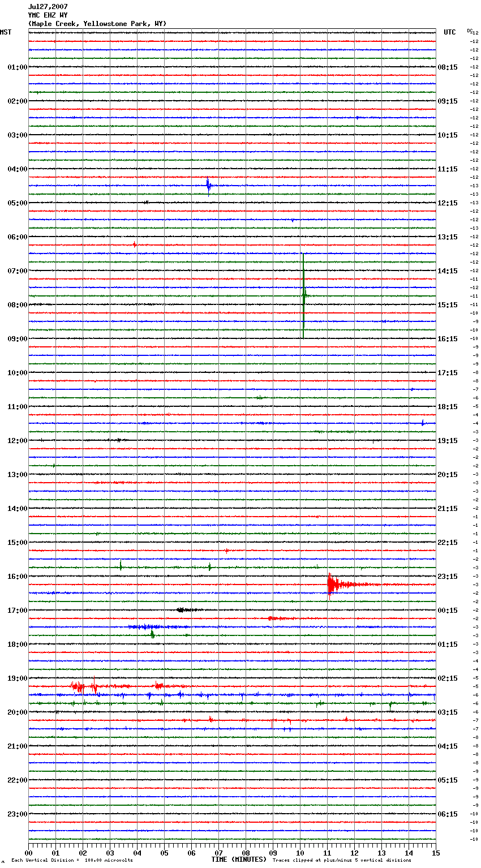Click the 14:15 UTC row label
Viewport: 481px width, 868px height.
pos(448,271)
